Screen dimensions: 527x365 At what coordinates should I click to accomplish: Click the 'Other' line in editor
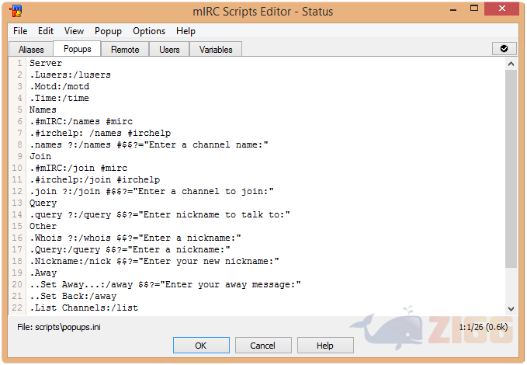(x=43, y=226)
